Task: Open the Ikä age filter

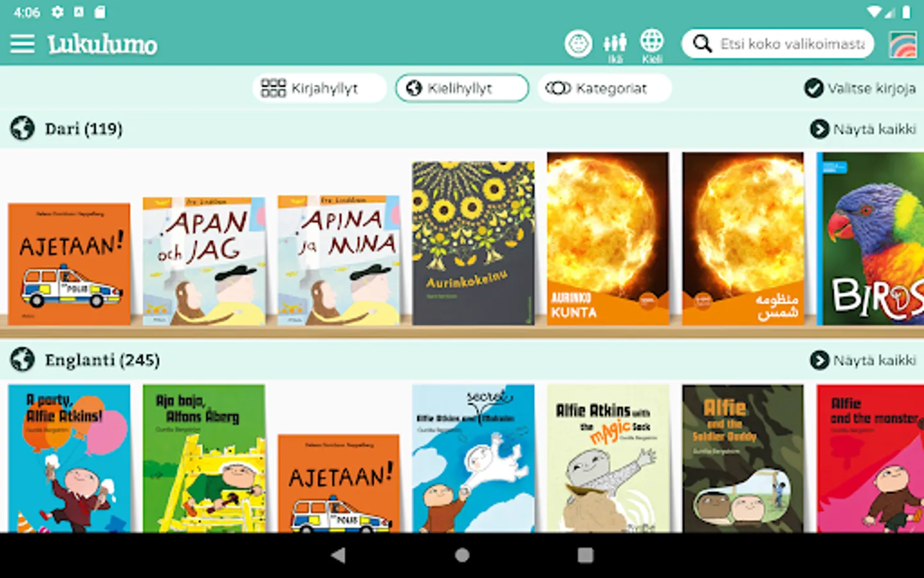Action: click(615, 47)
